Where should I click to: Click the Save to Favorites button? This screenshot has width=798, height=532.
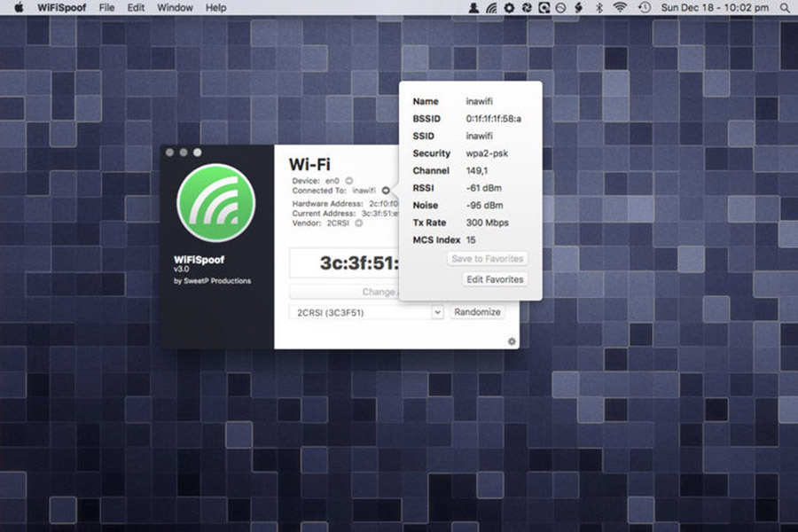tap(488, 259)
